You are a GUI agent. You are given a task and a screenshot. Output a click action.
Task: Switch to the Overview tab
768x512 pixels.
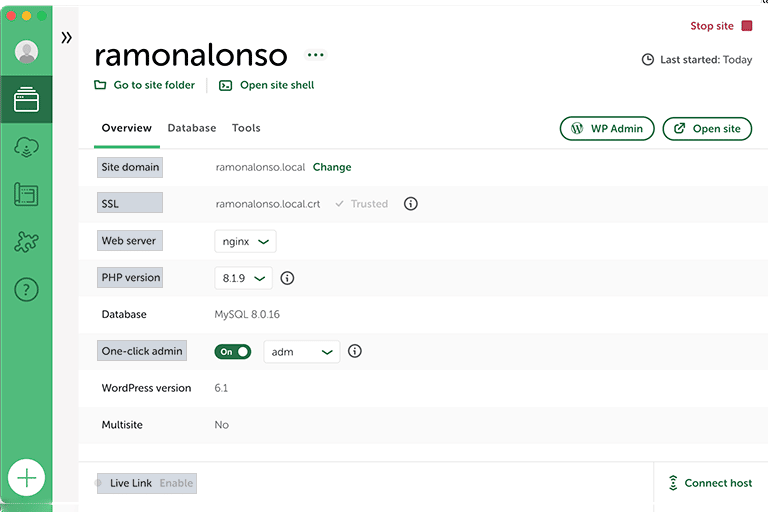pos(127,128)
